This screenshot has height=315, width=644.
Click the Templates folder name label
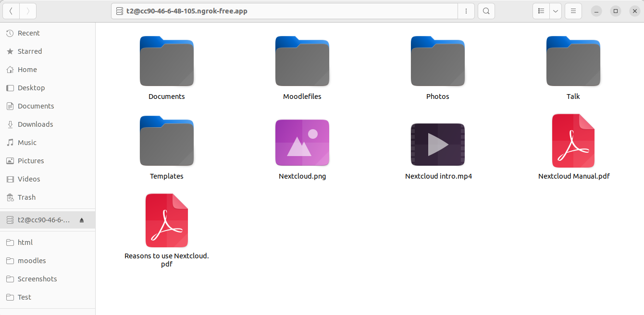click(167, 176)
